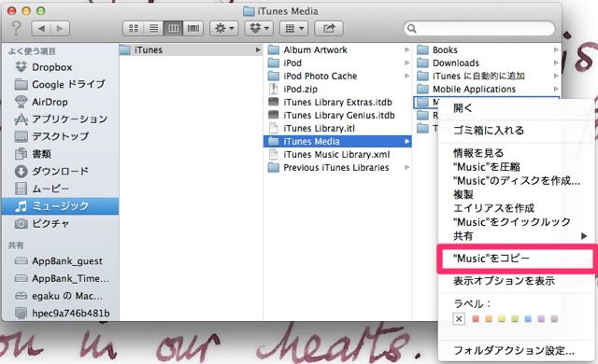Go forward with the right arrow button
The height and width of the screenshot is (364, 598).
(x=60, y=28)
